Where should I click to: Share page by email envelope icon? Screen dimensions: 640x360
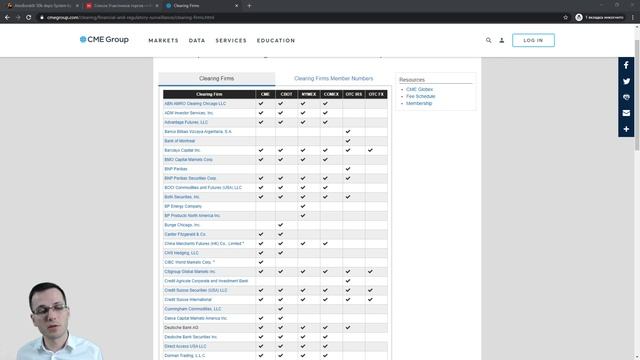(x=626, y=113)
